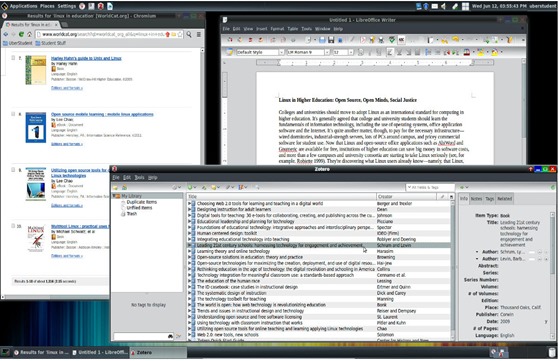560x361 pixels.
Task: Toggle the autospellcheck ABC button in Writer
Action: (401, 40)
